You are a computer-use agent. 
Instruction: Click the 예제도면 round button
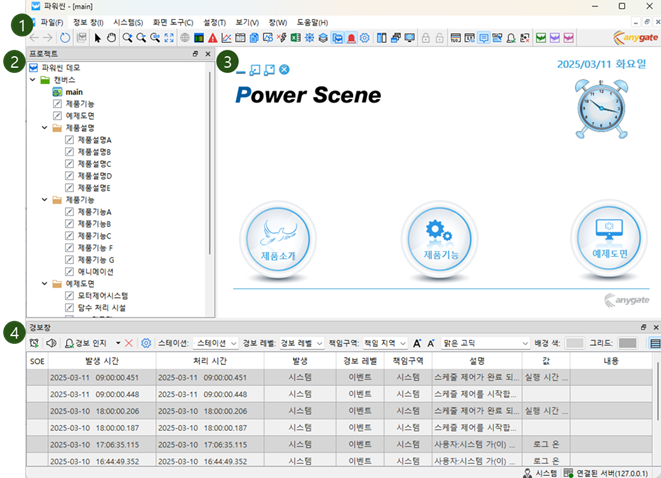click(609, 238)
